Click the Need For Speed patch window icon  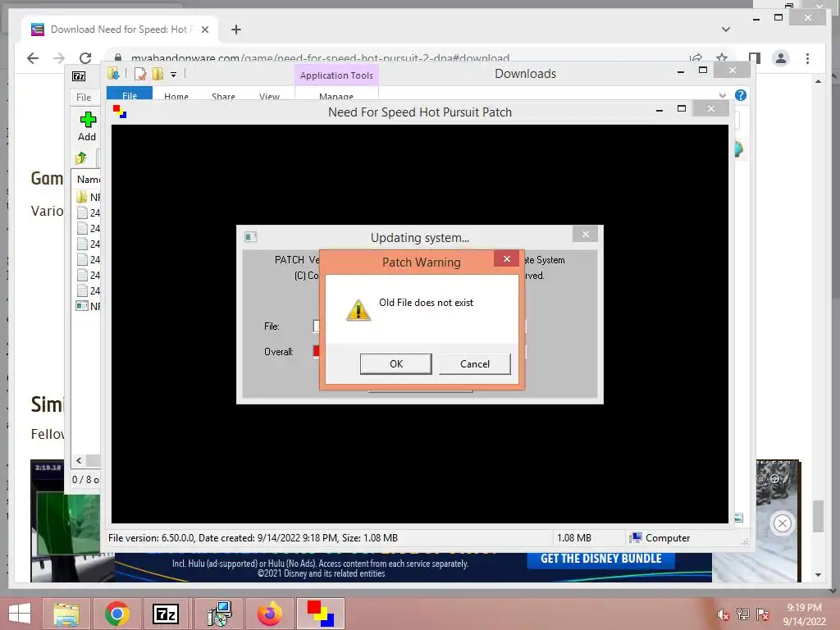point(120,112)
